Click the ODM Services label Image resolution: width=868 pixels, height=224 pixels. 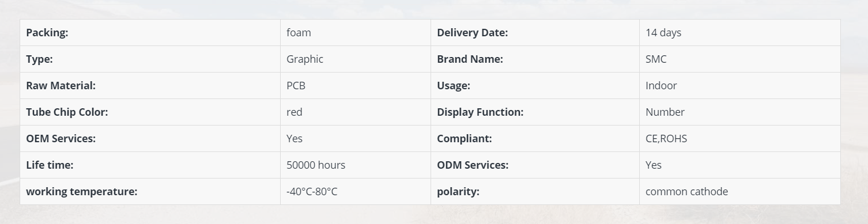[x=473, y=165]
